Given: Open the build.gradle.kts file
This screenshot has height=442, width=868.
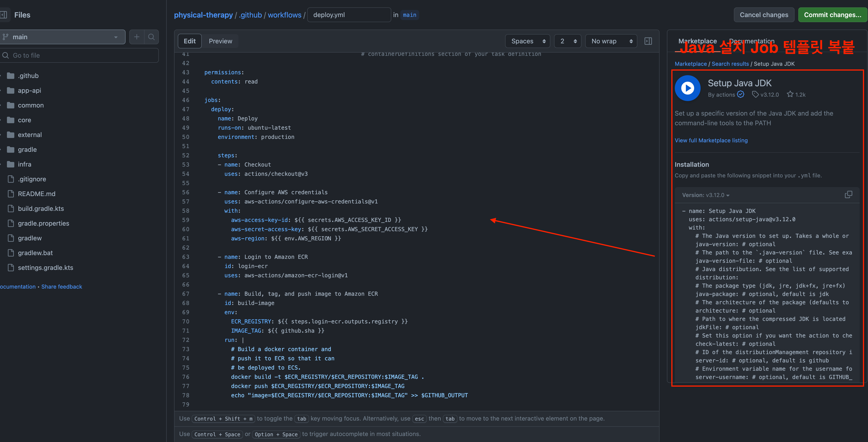Looking at the screenshot, I should click(x=41, y=209).
